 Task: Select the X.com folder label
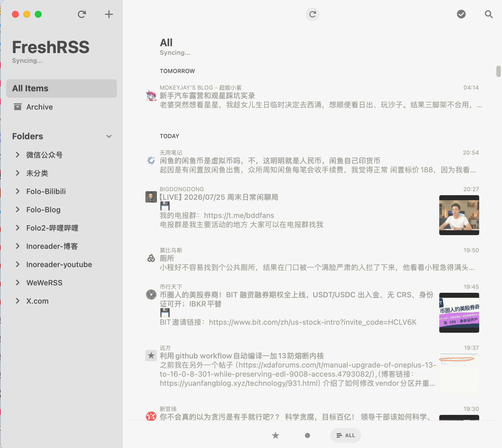click(37, 301)
